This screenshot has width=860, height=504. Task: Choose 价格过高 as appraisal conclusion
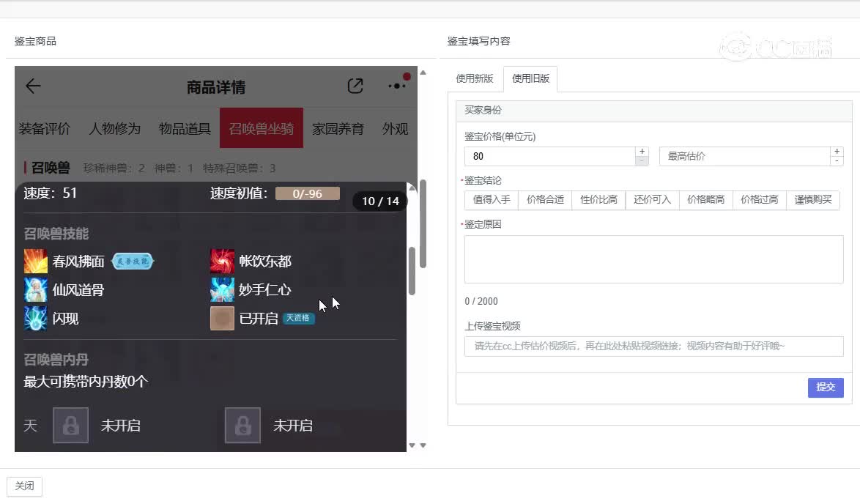pyautogui.click(x=760, y=200)
